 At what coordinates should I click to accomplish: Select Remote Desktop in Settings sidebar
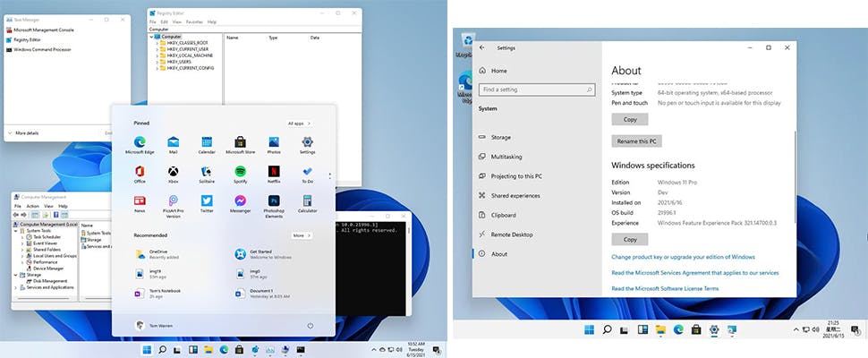[x=512, y=234]
